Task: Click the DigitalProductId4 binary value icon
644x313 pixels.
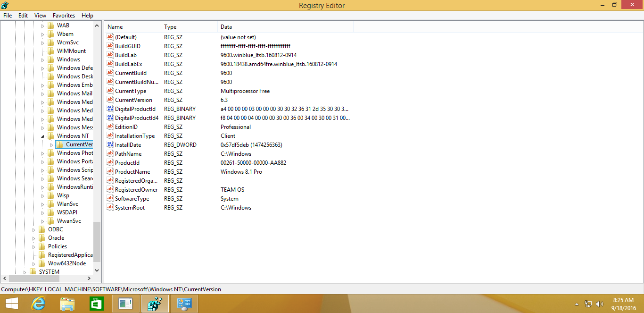Action: pos(111,118)
